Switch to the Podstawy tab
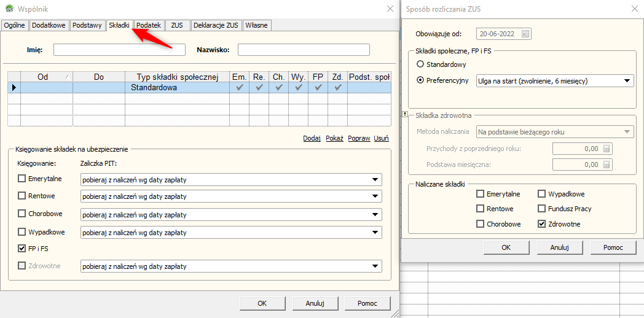Screen dimensions: 644x318 87,25
